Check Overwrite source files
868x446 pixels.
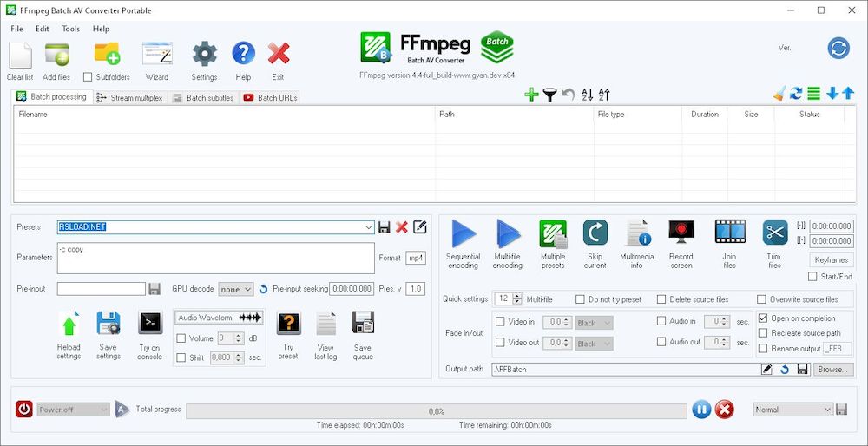point(761,299)
